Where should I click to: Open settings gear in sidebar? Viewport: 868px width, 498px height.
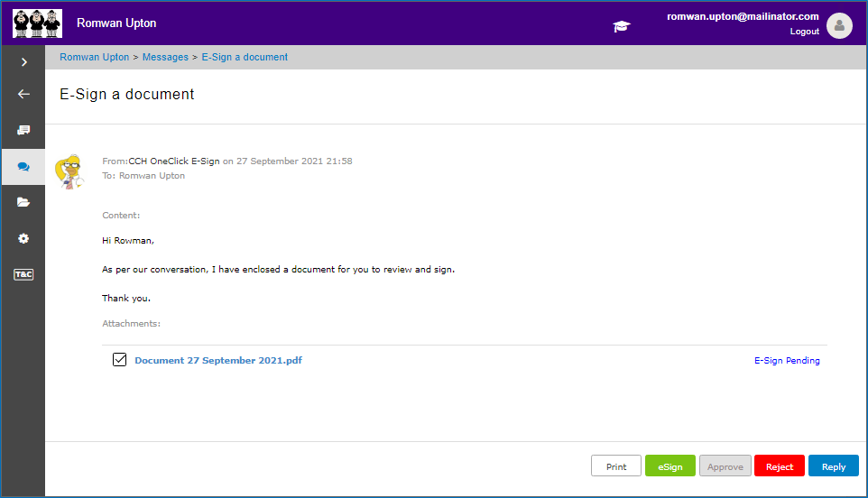23,238
